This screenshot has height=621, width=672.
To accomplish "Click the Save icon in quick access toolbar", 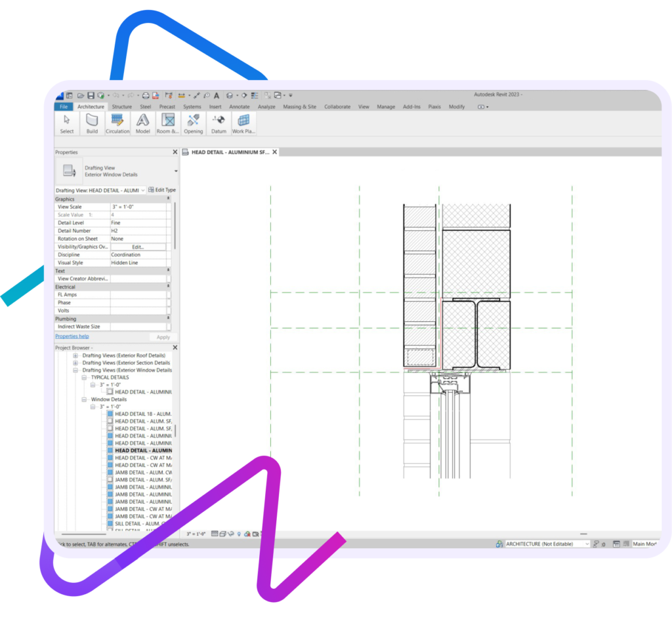I will (91, 95).
